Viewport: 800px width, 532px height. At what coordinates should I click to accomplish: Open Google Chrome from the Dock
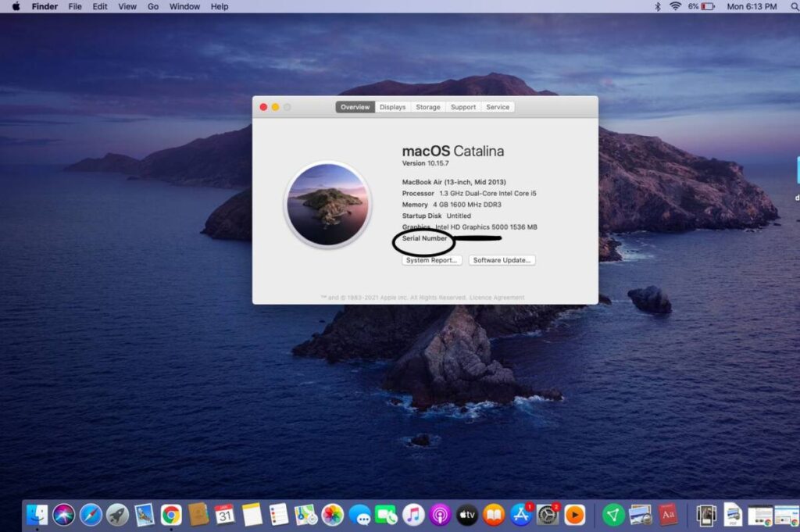pos(171,515)
